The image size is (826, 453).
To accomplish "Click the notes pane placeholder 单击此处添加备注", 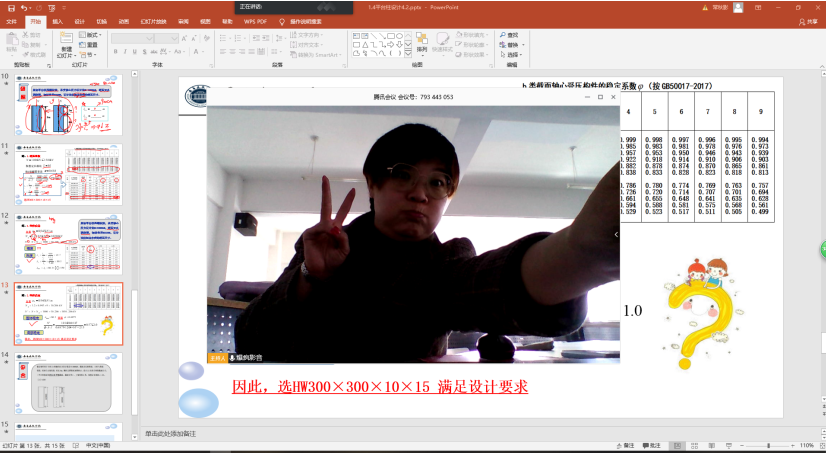I will 171,434.
